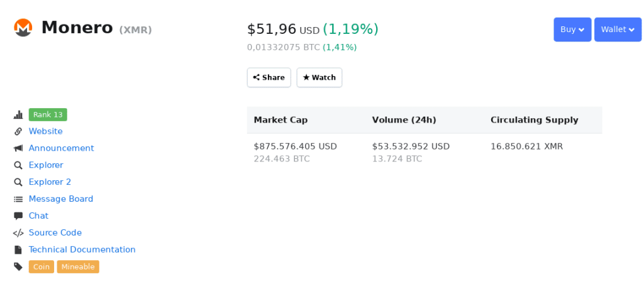Screen dimensions: 644x289
Task: Click the tag icon beside Coin
Action: 18,267
